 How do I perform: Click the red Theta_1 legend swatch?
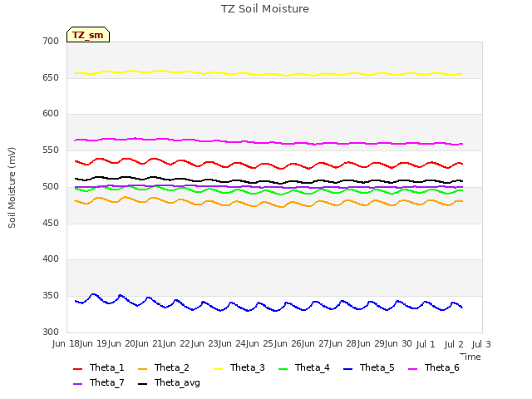tap(77, 369)
